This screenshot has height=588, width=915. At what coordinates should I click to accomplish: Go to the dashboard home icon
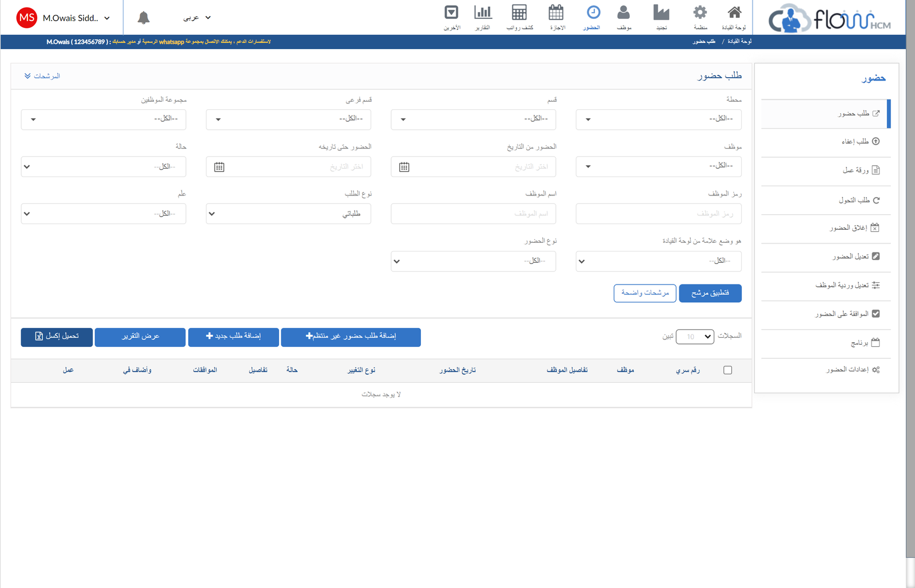(x=734, y=13)
